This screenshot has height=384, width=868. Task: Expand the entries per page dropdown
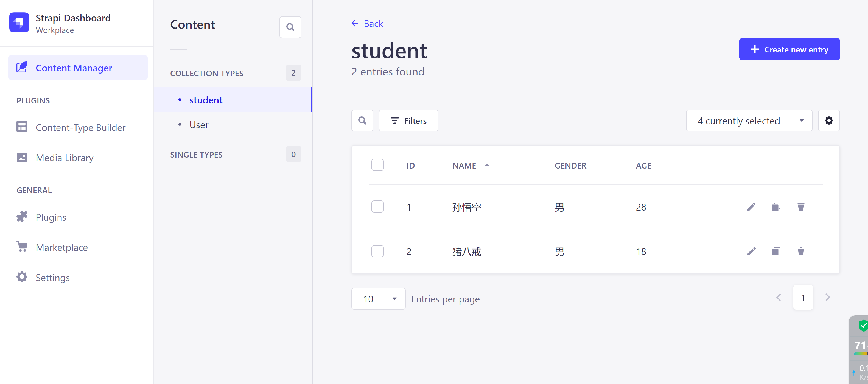(378, 299)
